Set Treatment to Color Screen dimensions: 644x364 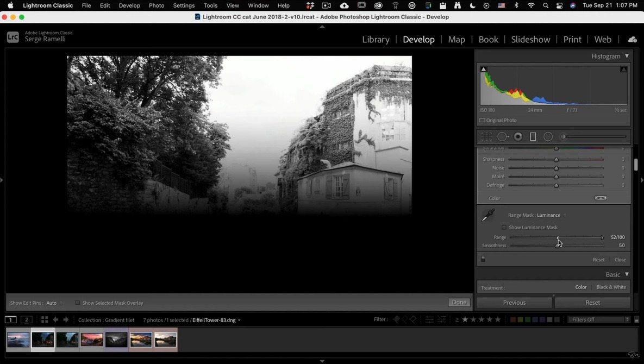(581, 287)
